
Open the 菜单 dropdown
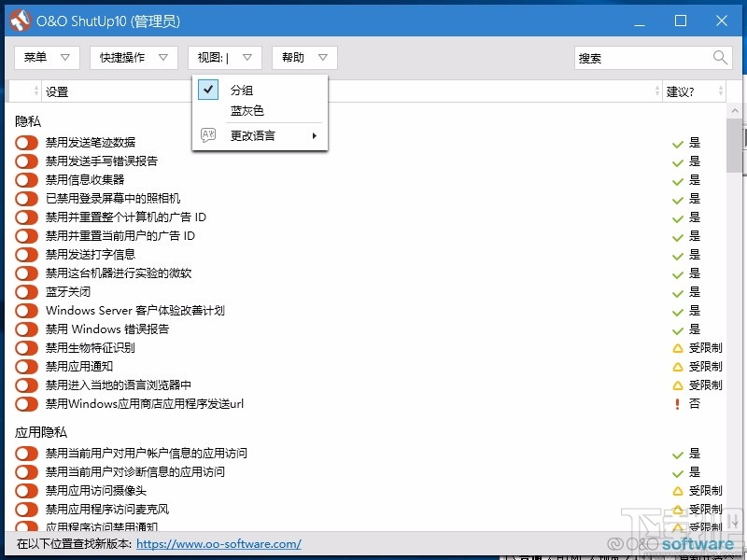pyautogui.click(x=47, y=58)
